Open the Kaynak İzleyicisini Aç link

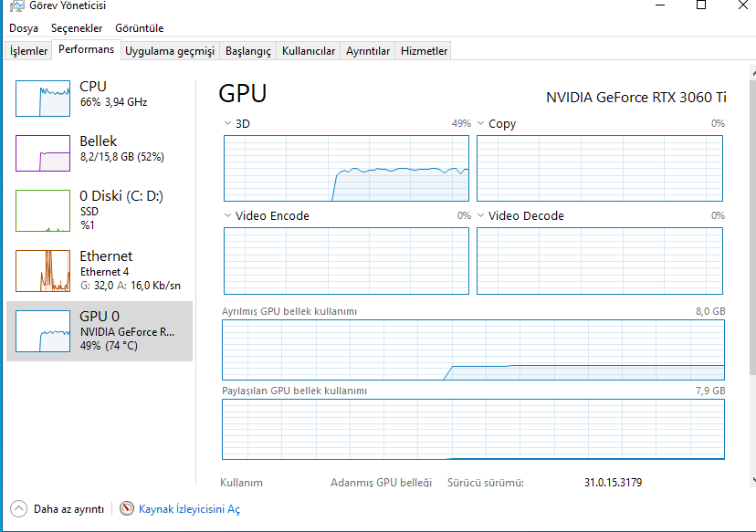coord(189,509)
